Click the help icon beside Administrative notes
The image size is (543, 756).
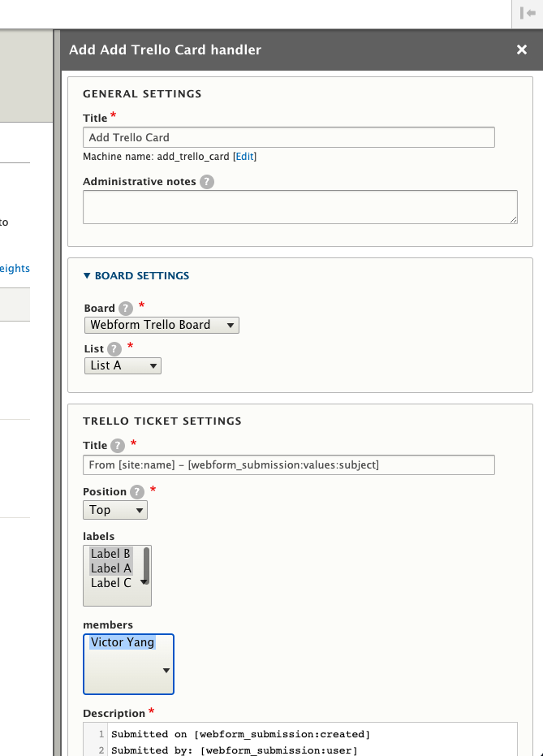pos(208,181)
